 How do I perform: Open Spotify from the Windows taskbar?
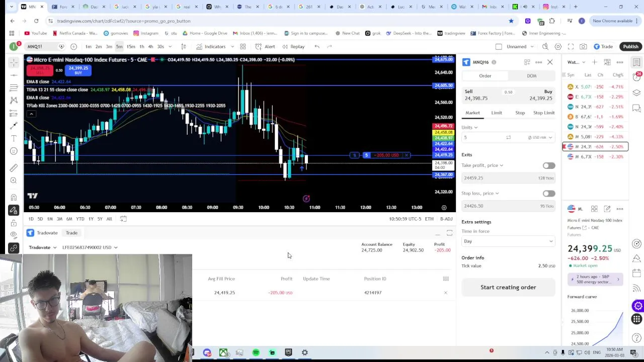coord(256,352)
